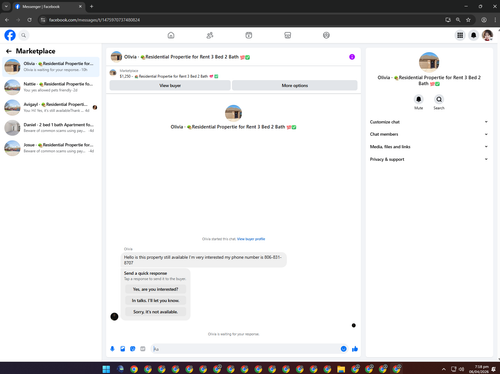
Task: Open the Chrome profile icon
Action: (x=484, y=20)
